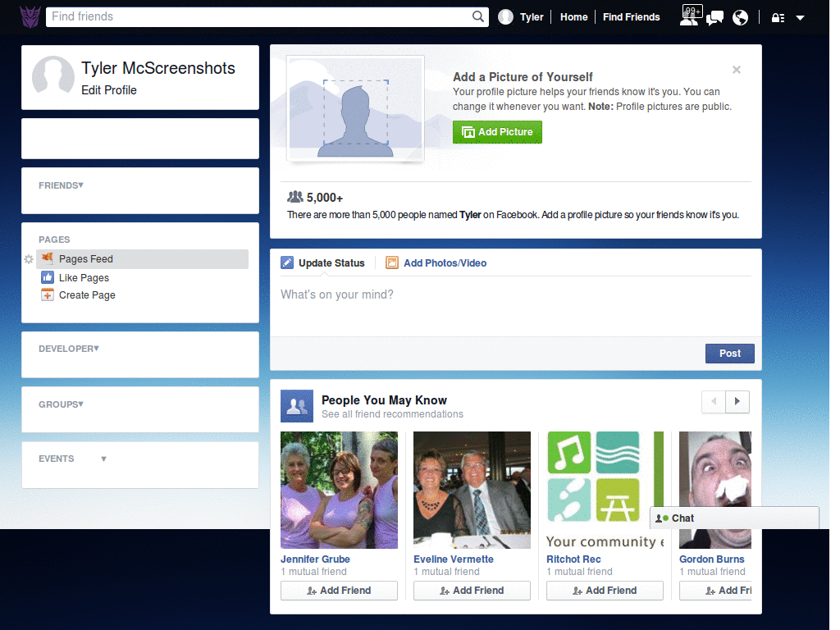The height and width of the screenshot is (630, 840).
Task: Open privacy shortcuts lock icon
Action: point(778,18)
